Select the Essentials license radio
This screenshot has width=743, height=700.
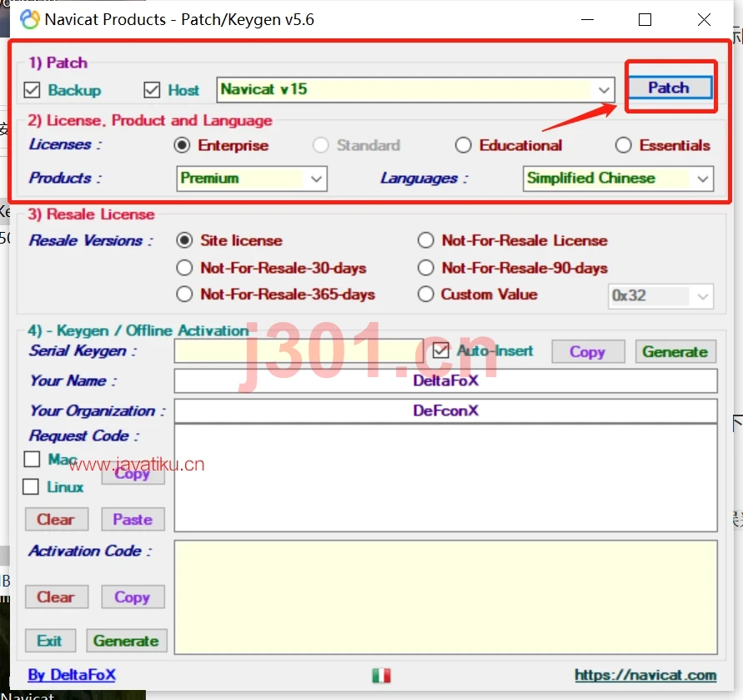coord(623,145)
